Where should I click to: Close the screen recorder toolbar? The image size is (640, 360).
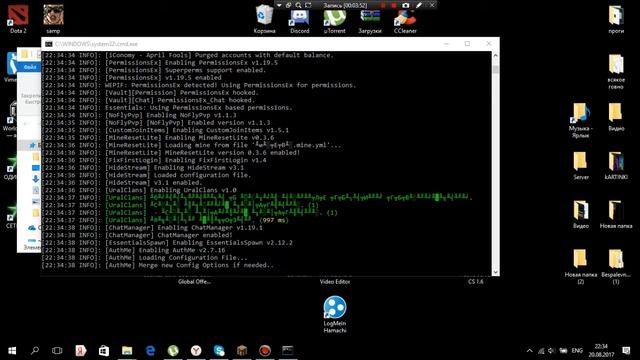pos(432,5)
